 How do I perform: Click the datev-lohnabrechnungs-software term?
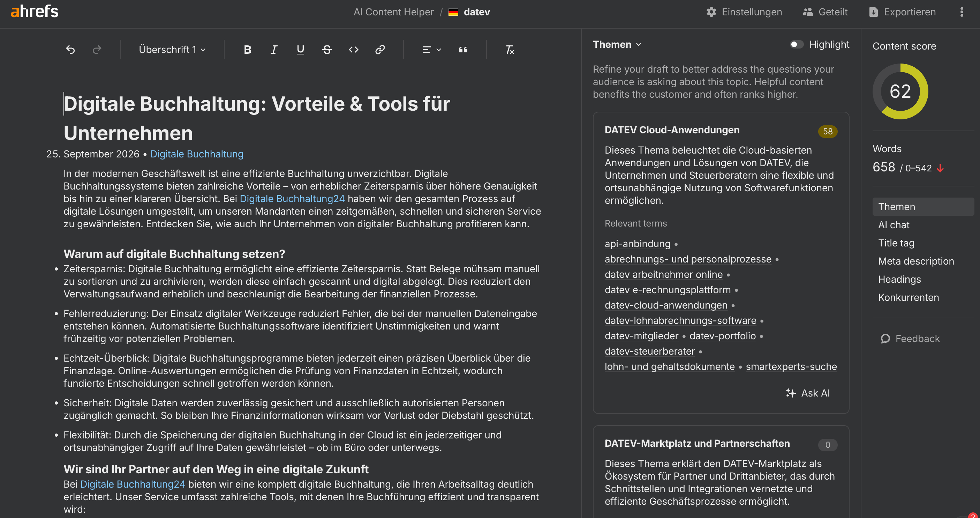[680, 320]
